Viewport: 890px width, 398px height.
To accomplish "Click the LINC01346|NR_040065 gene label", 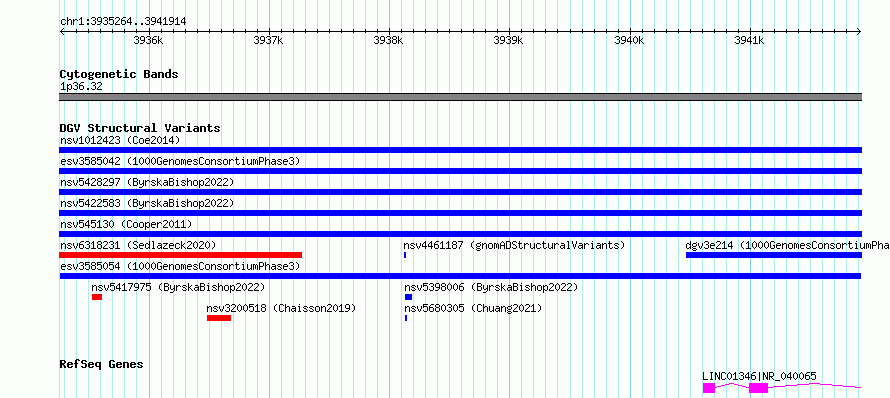I will click(759, 376).
